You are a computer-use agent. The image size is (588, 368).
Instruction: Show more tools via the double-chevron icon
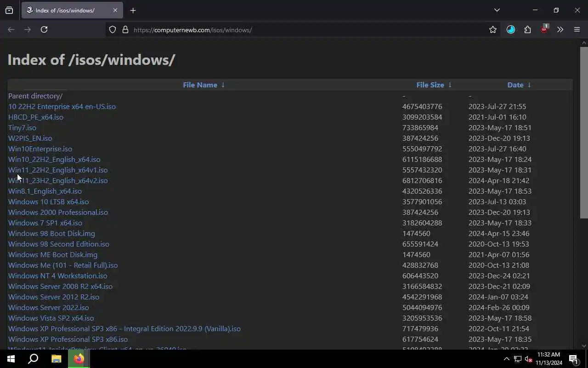pos(560,29)
